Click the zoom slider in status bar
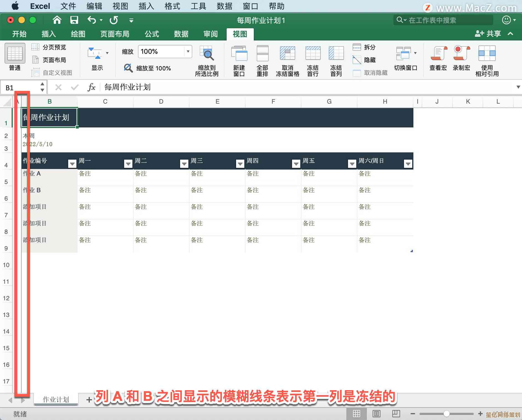This screenshot has height=420, width=522. (446, 414)
